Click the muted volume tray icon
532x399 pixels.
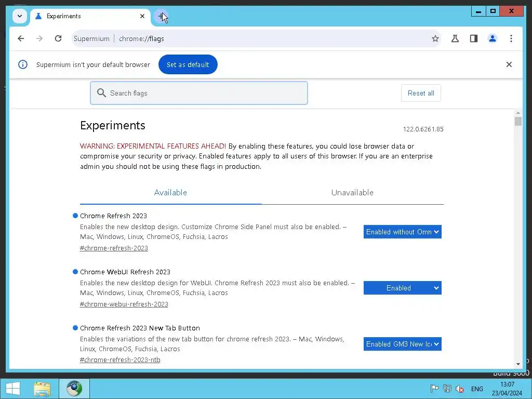460,389
